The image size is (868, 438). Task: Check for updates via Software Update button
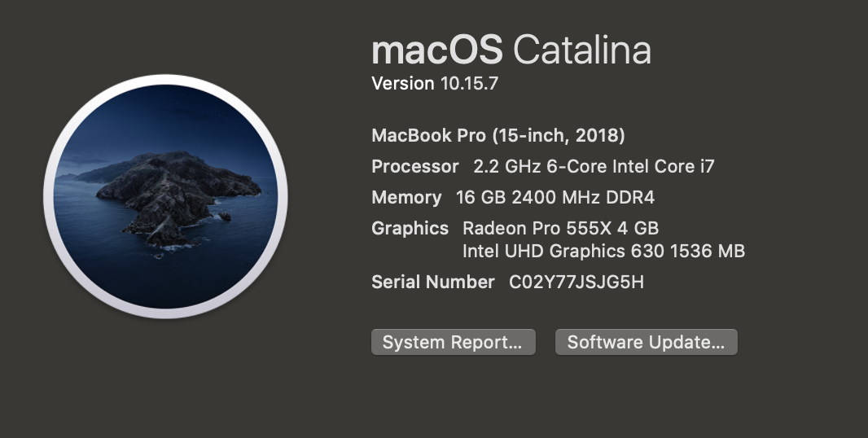click(646, 342)
